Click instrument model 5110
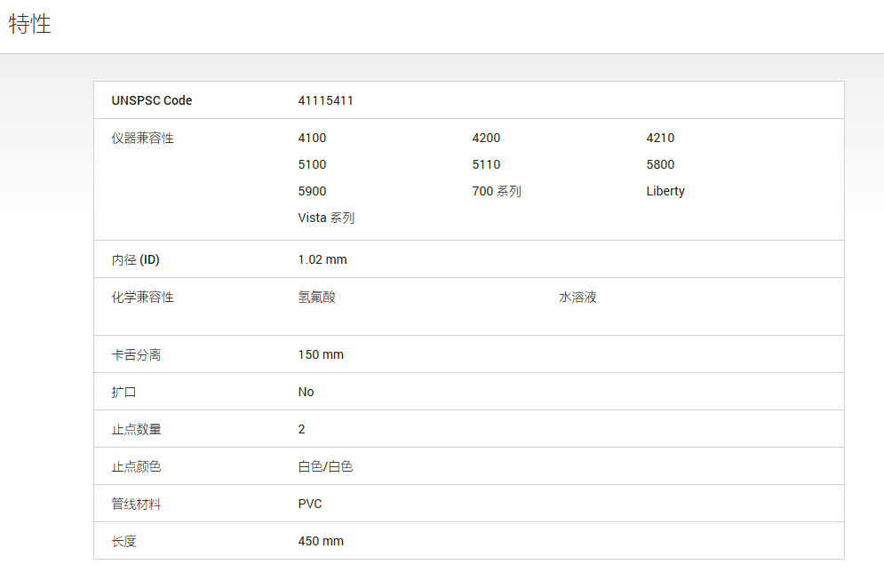The image size is (884, 588). [486, 164]
